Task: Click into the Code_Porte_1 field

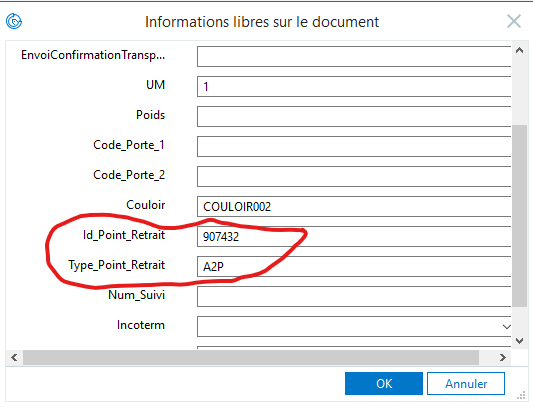Action: [x=354, y=146]
